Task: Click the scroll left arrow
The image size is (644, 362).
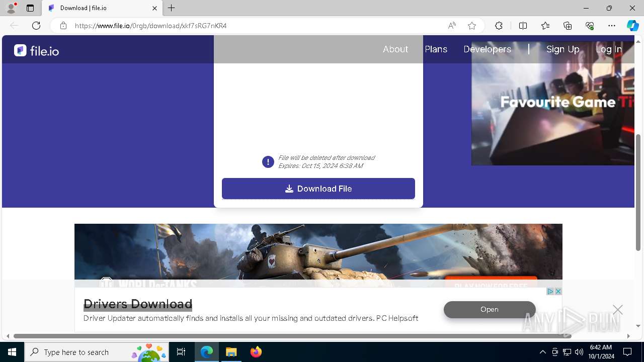Action: (8, 336)
